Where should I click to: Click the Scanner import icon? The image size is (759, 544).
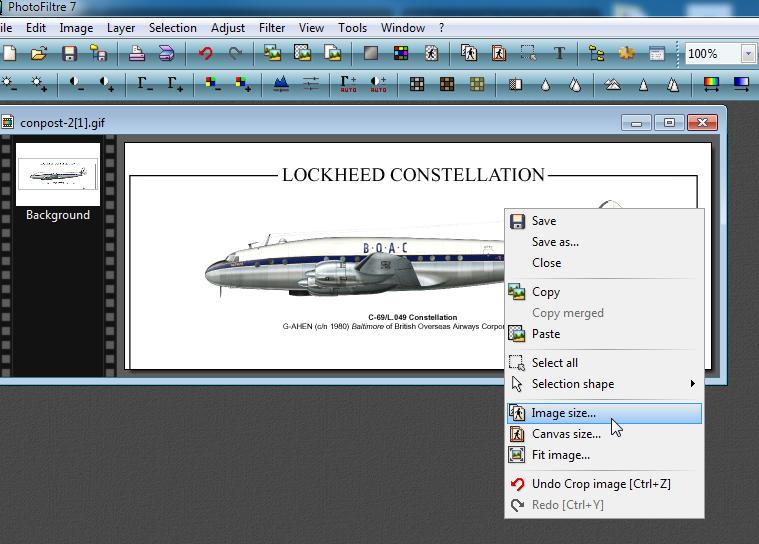click(x=167, y=53)
